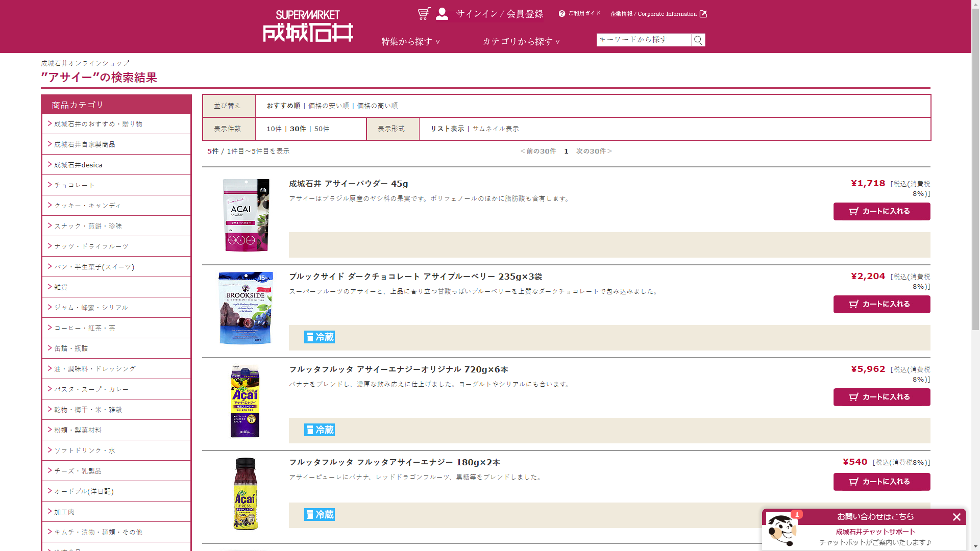
Task: Expand the カテゴリから探す dropdown menu
Action: coord(521,42)
